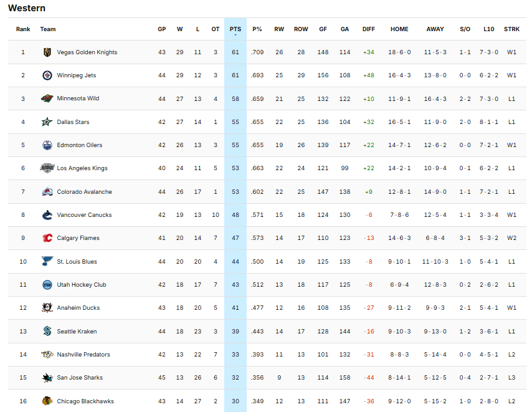Sort table by L10 column header
This screenshot has height=412, width=532.
click(489, 29)
